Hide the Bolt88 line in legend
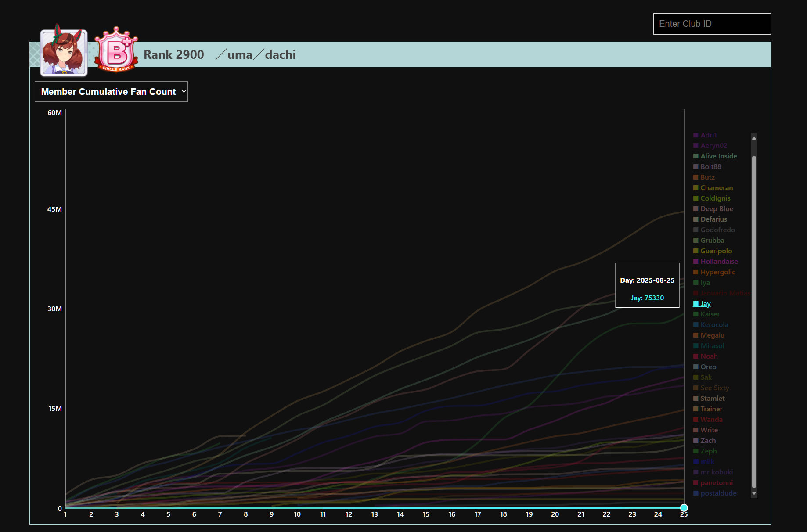Viewport: 807px width, 532px height. tap(707, 167)
